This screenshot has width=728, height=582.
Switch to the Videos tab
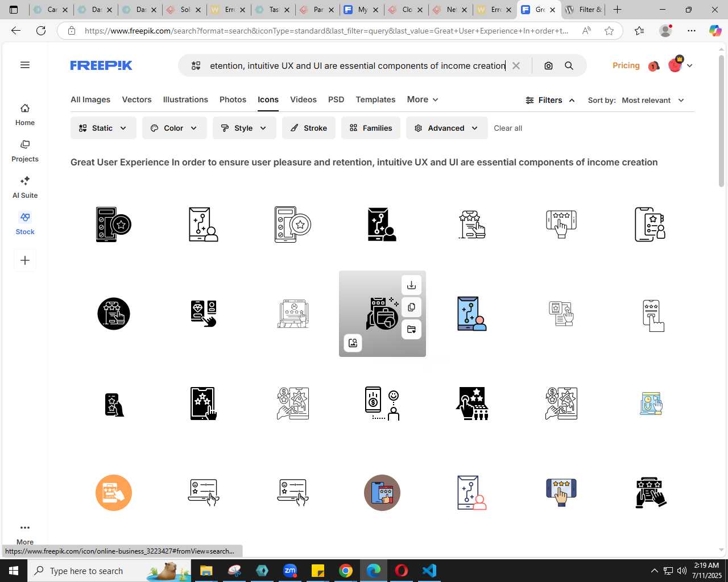pos(303,99)
